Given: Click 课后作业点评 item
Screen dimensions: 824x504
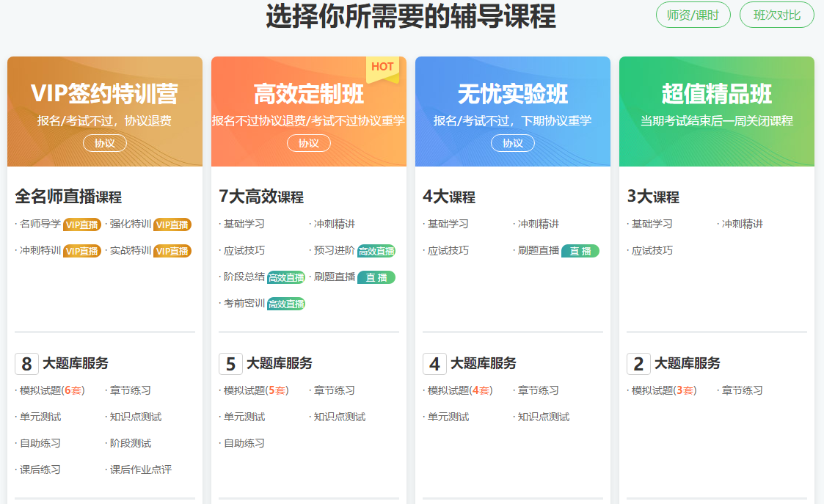Looking at the screenshot, I should pos(140,470).
